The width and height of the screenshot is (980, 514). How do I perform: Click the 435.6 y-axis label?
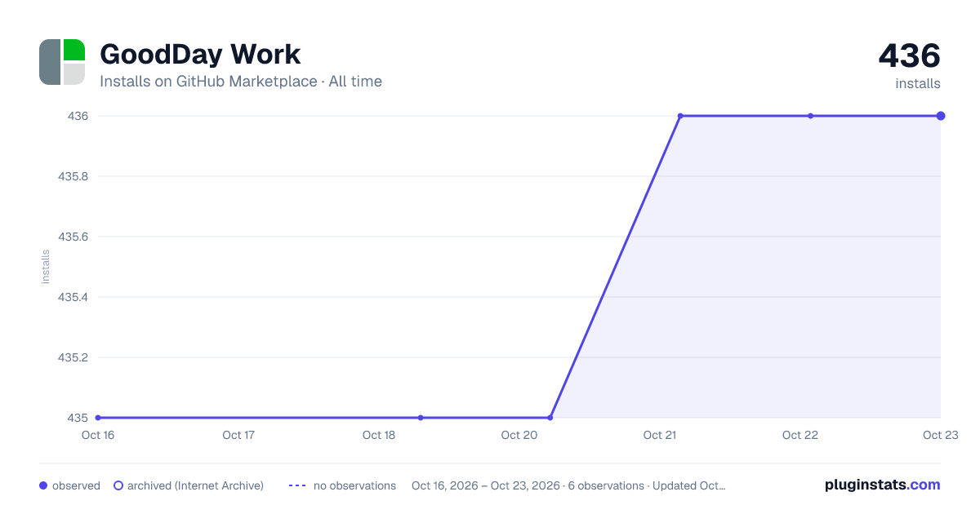tap(73, 237)
